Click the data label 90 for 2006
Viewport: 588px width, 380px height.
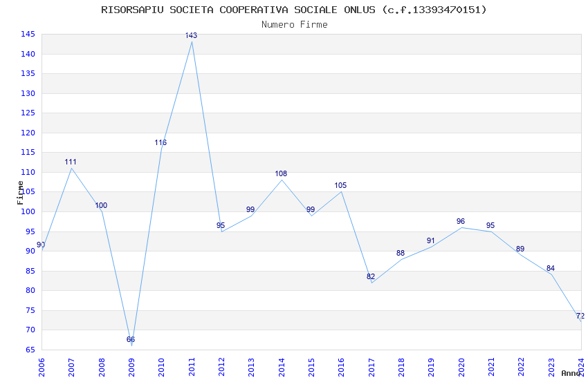(x=41, y=245)
